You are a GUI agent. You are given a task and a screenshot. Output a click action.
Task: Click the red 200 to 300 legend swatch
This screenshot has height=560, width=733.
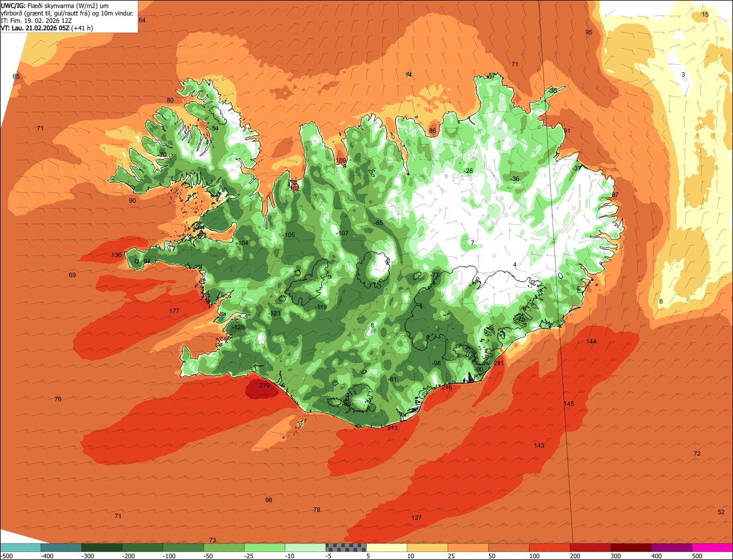click(x=590, y=548)
